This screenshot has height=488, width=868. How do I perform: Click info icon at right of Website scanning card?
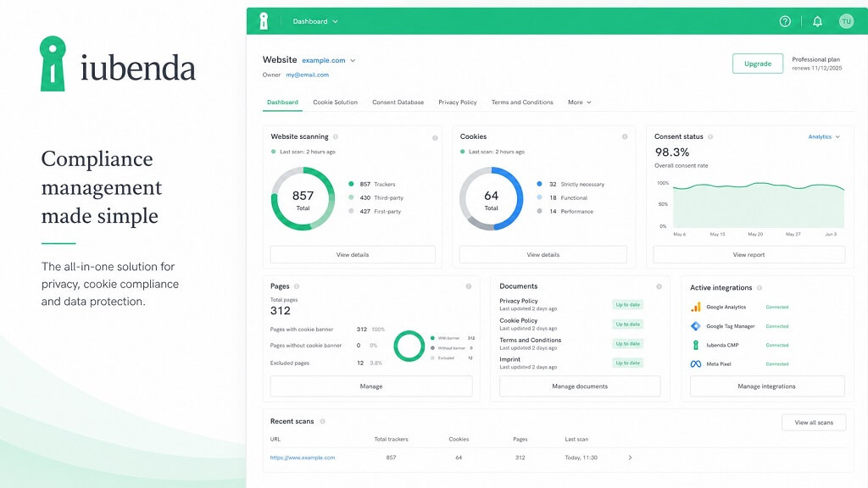tap(435, 138)
